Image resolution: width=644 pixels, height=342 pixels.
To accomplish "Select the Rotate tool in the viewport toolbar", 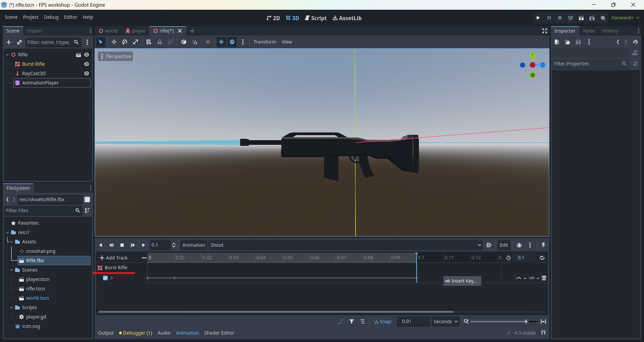I will point(124,42).
